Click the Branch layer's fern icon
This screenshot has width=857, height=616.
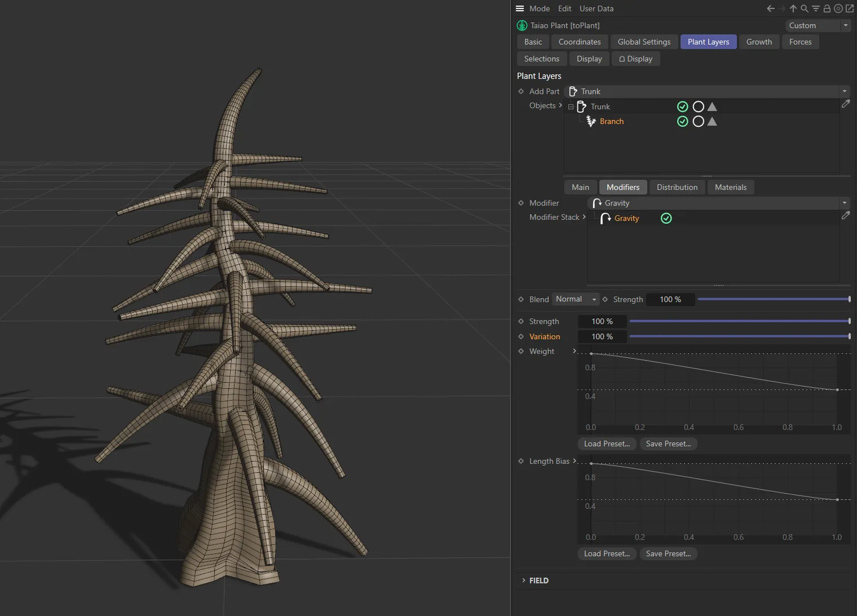pyautogui.click(x=590, y=121)
